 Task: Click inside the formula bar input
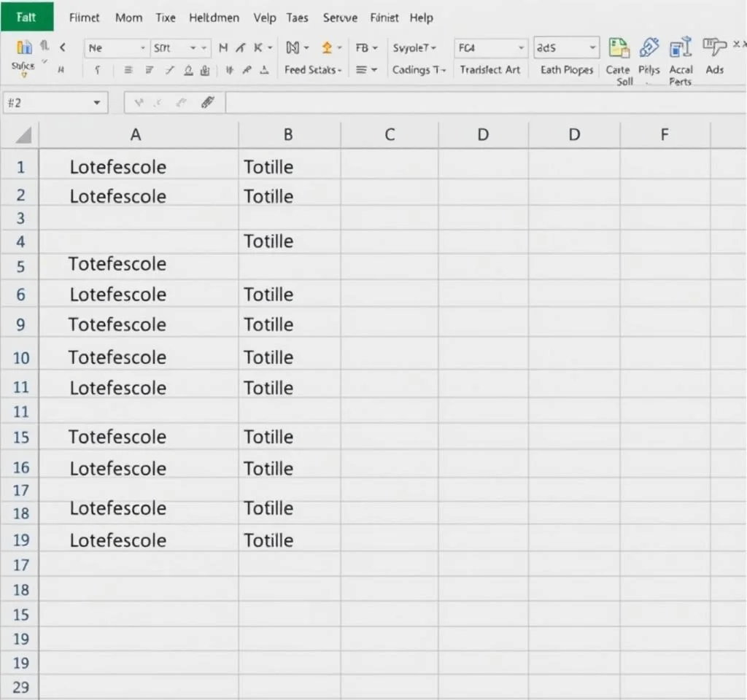tap(481, 103)
